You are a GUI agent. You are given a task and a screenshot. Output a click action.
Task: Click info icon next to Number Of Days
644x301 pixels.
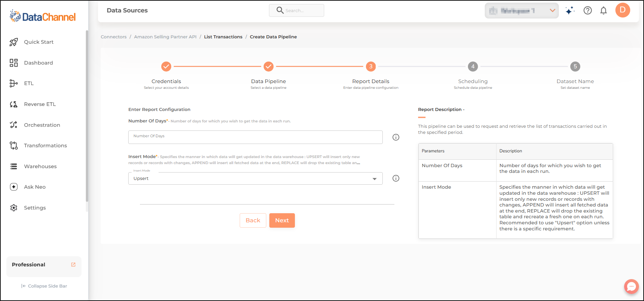click(396, 137)
